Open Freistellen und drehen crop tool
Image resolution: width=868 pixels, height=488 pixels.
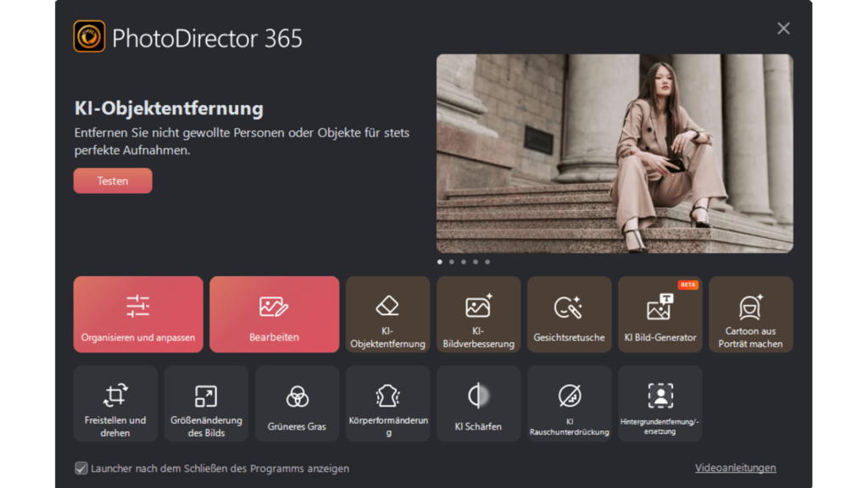pos(115,403)
